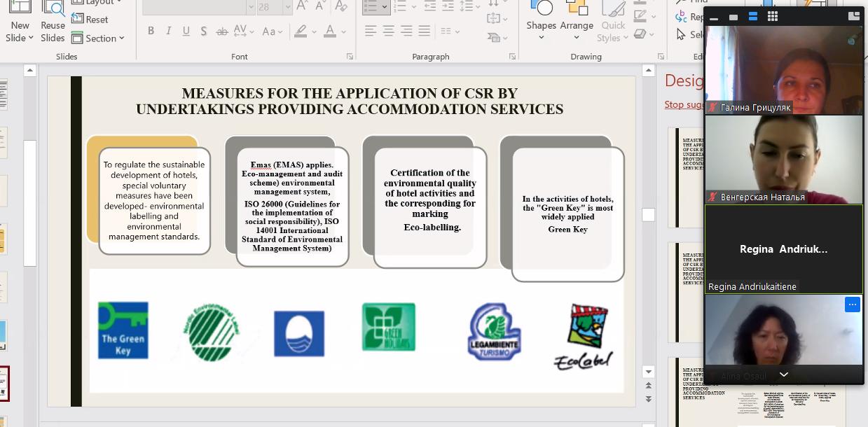Screen dimensions: 868x427
Task: Toggle bold formatting in Font group
Action: 151,31
